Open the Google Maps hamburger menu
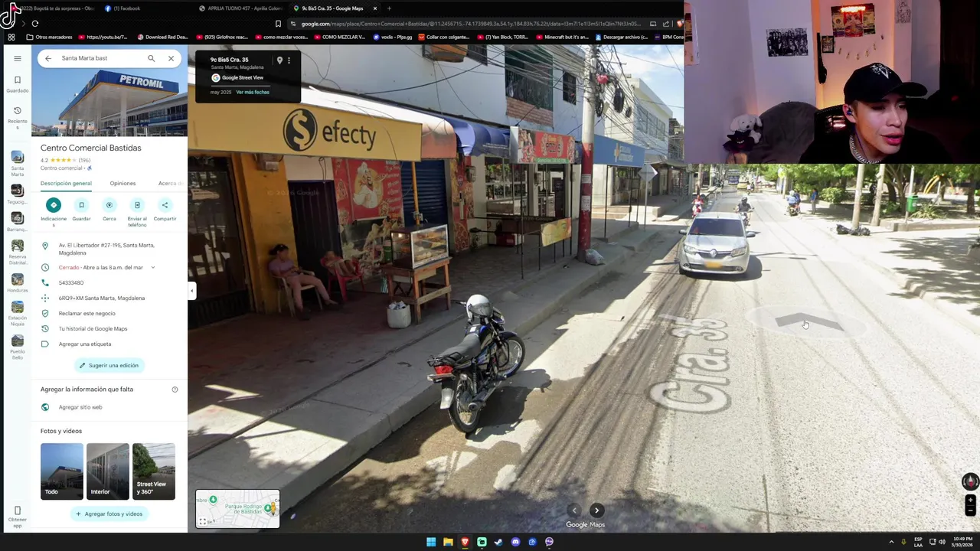 pos(17,58)
